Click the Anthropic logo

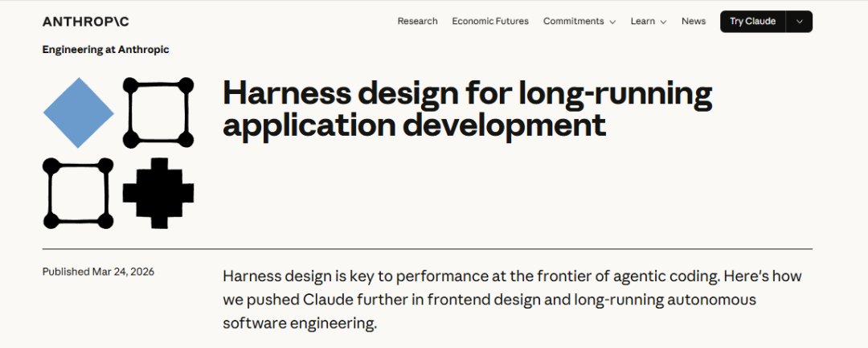coord(86,22)
